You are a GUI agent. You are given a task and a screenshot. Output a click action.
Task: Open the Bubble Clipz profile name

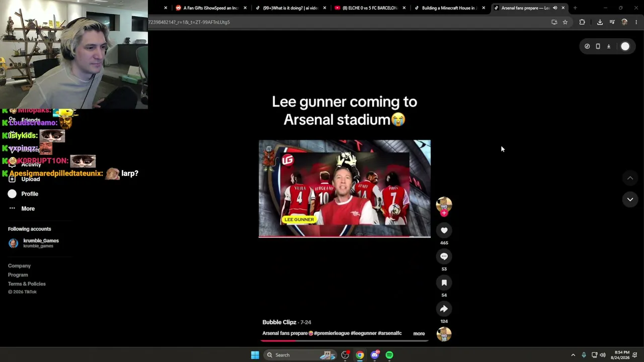click(279, 322)
